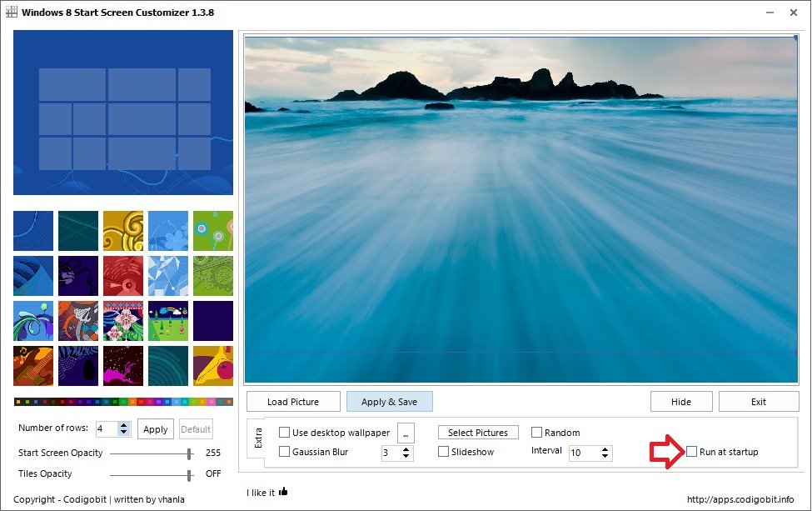Check the Run at startup option
Screen dimensions: 812x511
(x=692, y=452)
